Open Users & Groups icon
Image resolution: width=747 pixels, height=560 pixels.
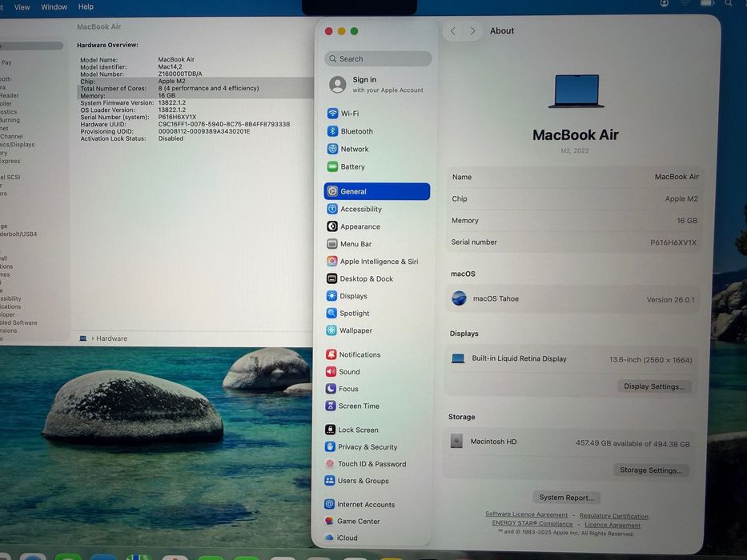point(330,481)
